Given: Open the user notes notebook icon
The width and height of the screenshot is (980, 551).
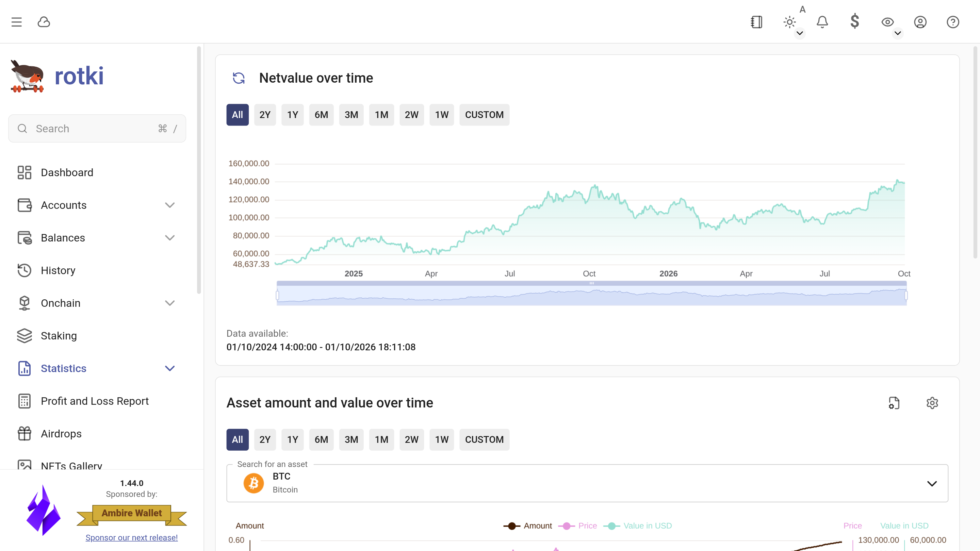Looking at the screenshot, I should coord(756,22).
